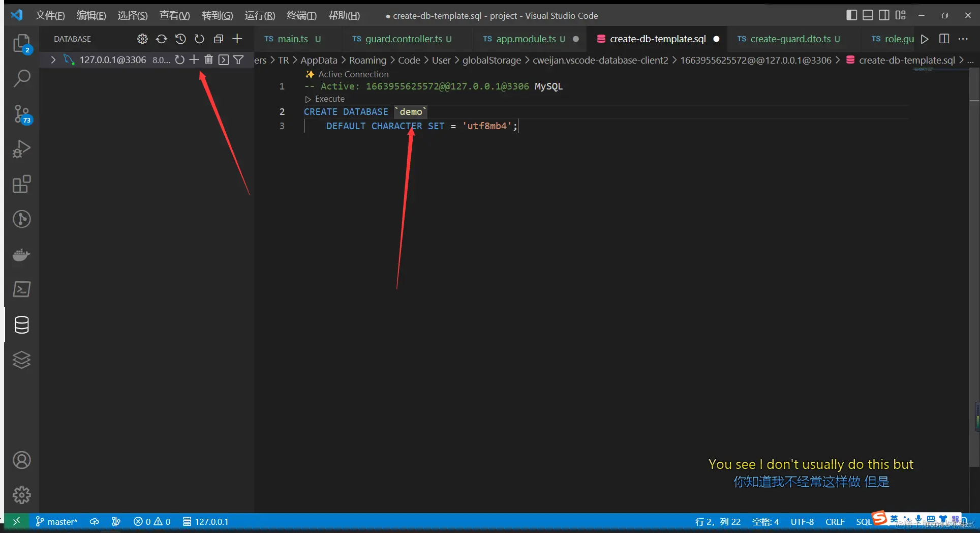Create new database on 127.0.0.1@3306
This screenshot has height=533, width=980.
coord(194,60)
